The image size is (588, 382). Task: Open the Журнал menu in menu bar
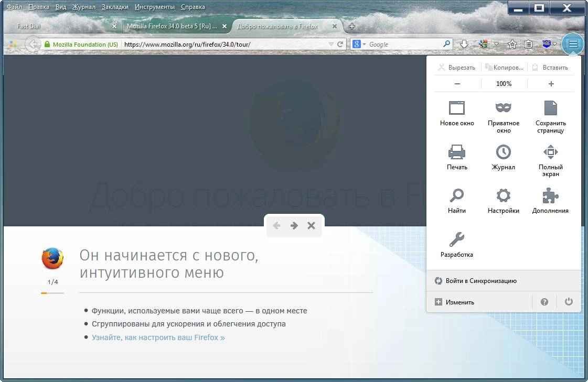click(x=83, y=7)
